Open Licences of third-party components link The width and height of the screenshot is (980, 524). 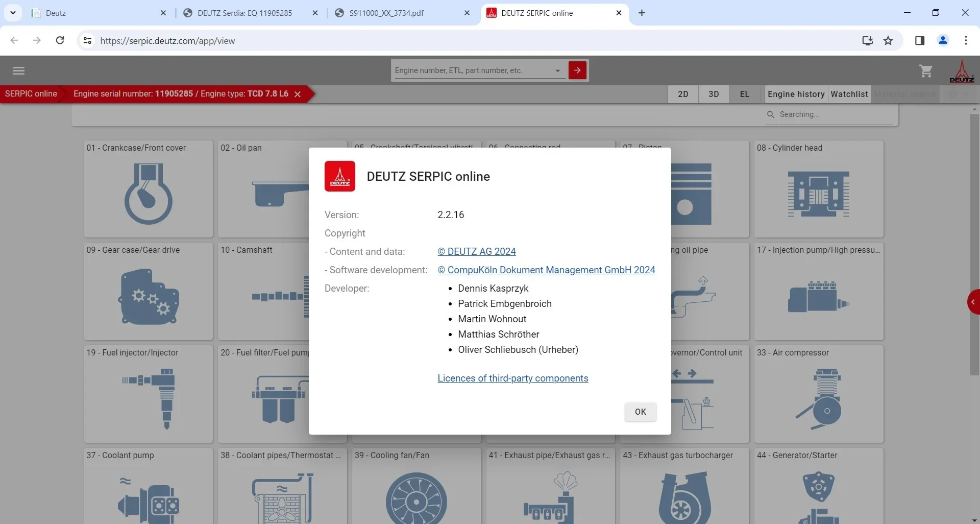pyautogui.click(x=512, y=378)
